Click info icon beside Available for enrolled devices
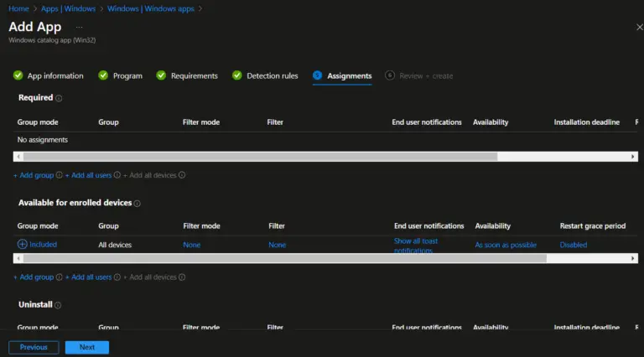Screen dimensions: 644x357 click(x=138, y=204)
